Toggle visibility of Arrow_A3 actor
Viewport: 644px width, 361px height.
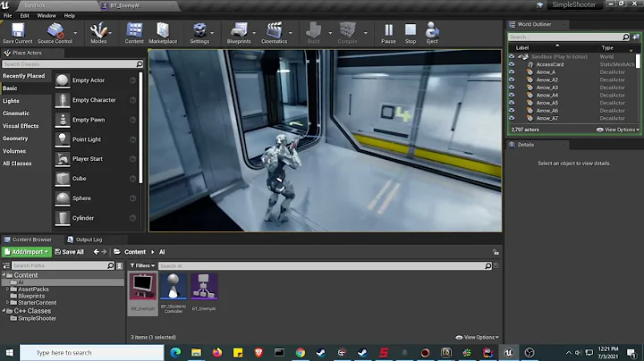coord(512,88)
